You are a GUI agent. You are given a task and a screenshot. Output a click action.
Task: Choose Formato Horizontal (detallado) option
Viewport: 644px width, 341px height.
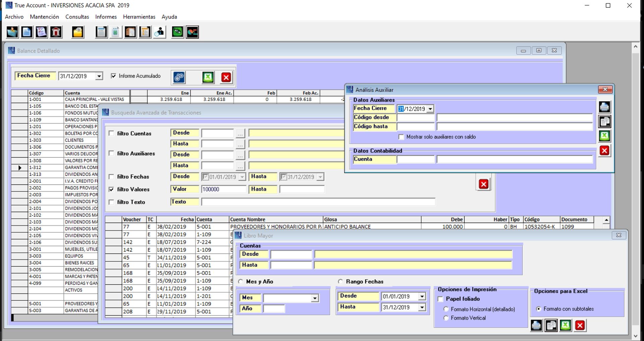click(446, 309)
